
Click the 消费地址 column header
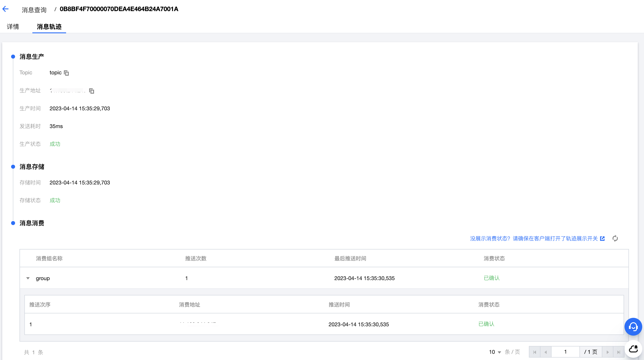point(190,305)
